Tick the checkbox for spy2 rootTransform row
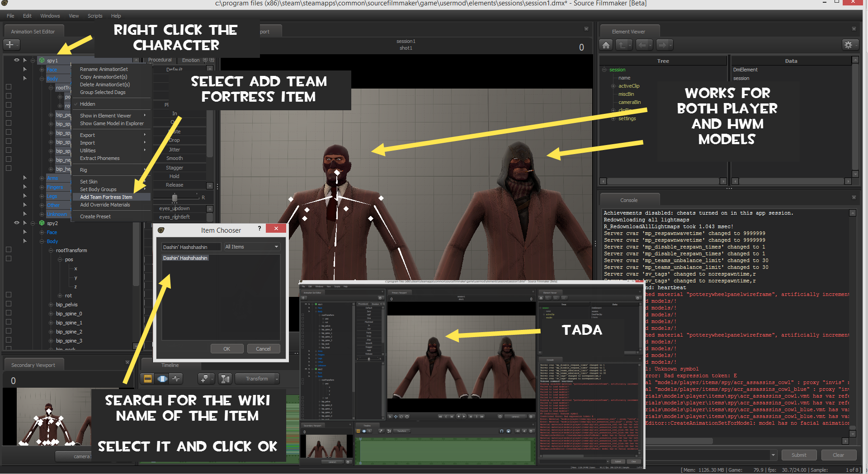The width and height of the screenshot is (868, 474). pos(8,249)
